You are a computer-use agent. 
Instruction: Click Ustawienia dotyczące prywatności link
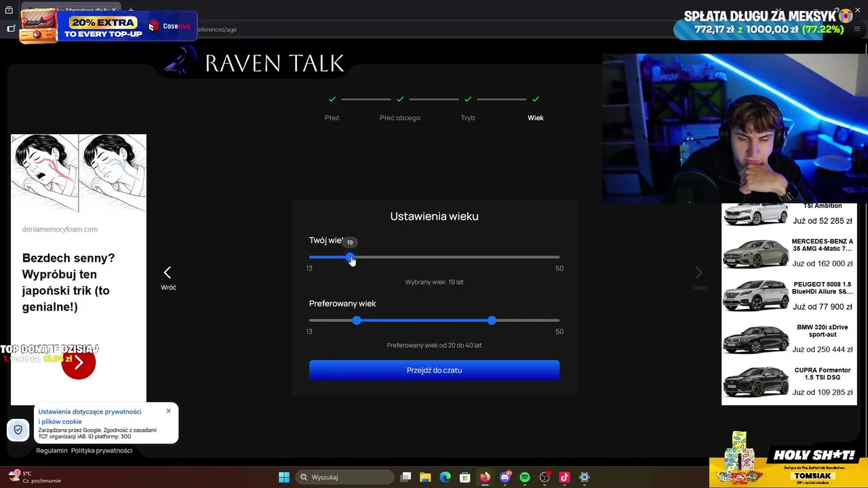tap(90, 416)
